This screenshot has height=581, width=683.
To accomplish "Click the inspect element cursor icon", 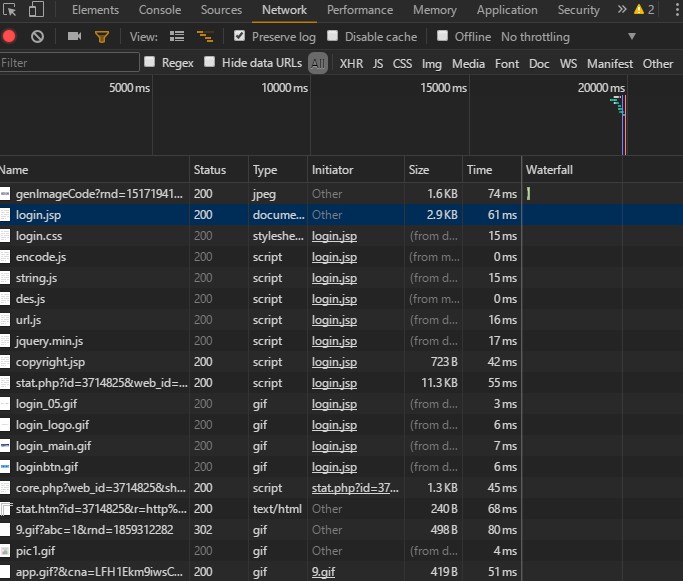I will [x=9, y=10].
